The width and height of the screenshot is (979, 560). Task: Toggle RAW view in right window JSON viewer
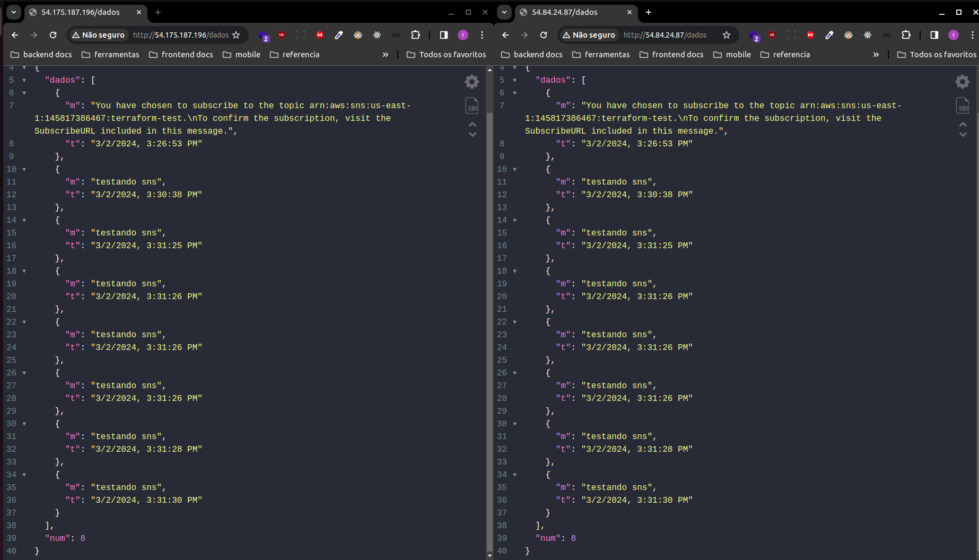point(963,106)
